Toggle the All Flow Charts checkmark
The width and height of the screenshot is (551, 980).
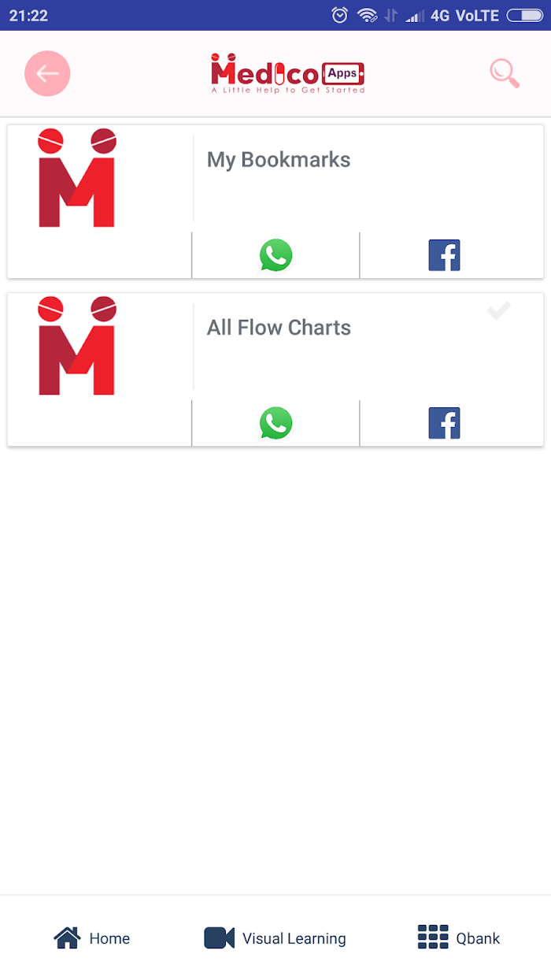click(x=498, y=312)
